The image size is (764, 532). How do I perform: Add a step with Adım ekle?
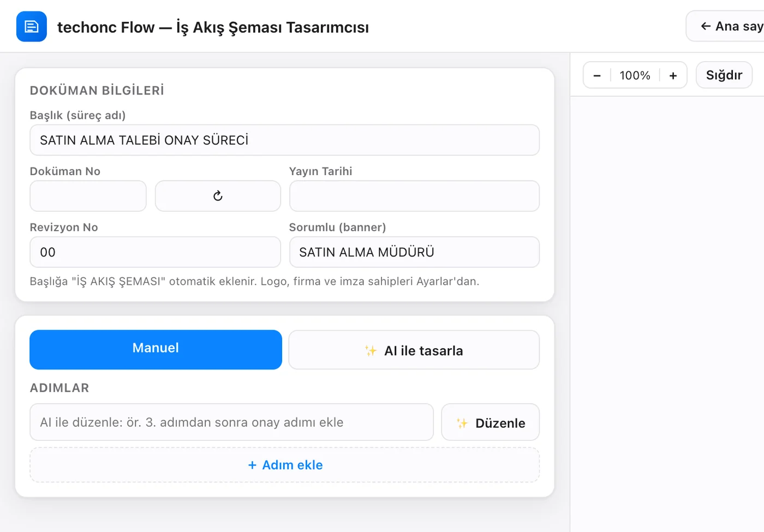click(x=285, y=465)
